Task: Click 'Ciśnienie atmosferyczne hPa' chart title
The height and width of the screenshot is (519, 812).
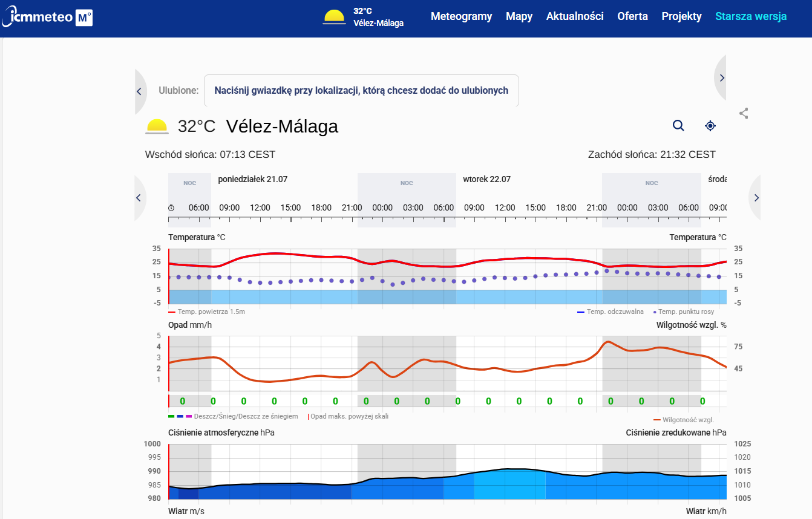Action: (221, 432)
